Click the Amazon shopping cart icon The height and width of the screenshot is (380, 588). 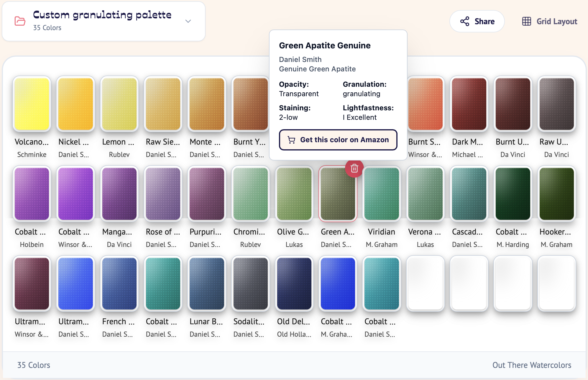(291, 140)
